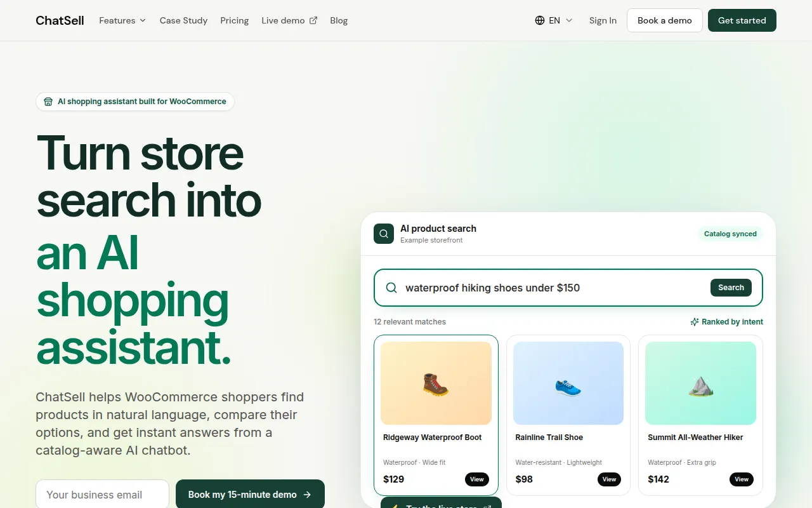View the Ridgeway Waterproof Boot product
This screenshot has width=812, height=508.
(477, 479)
